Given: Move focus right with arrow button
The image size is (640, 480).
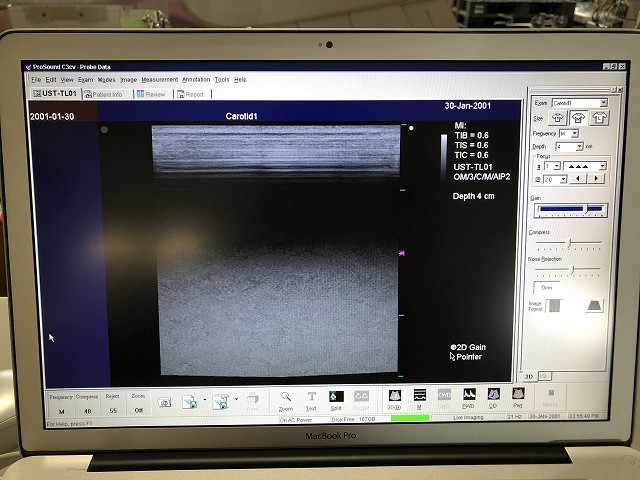Looking at the screenshot, I should coord(596,178).
